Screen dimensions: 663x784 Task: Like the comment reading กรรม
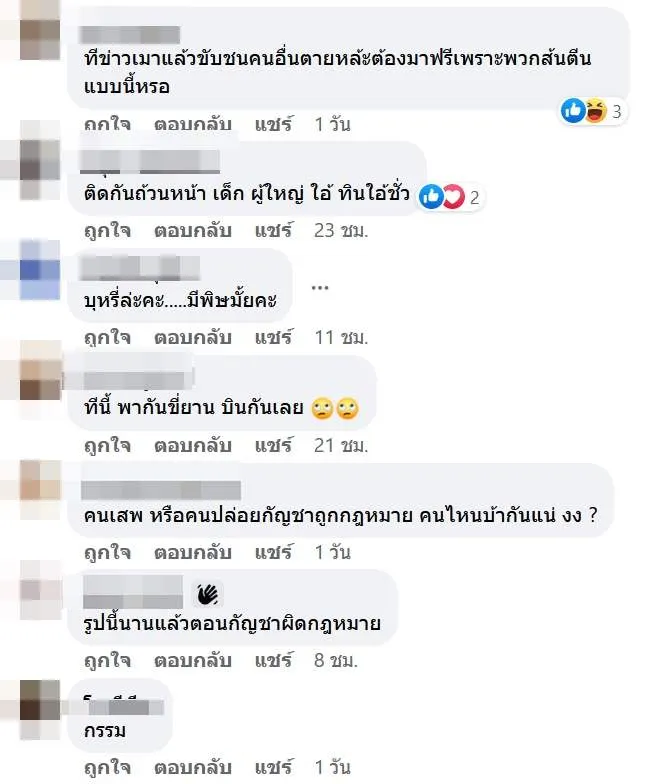coord(108,768)
